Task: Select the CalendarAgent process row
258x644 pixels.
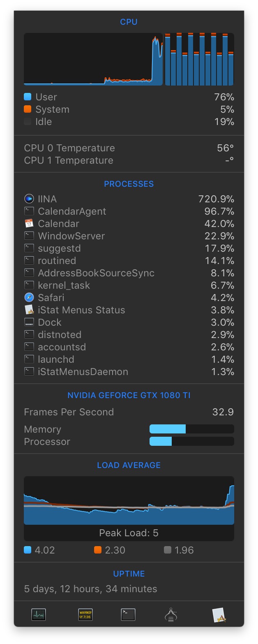Action: pos(129,211)
